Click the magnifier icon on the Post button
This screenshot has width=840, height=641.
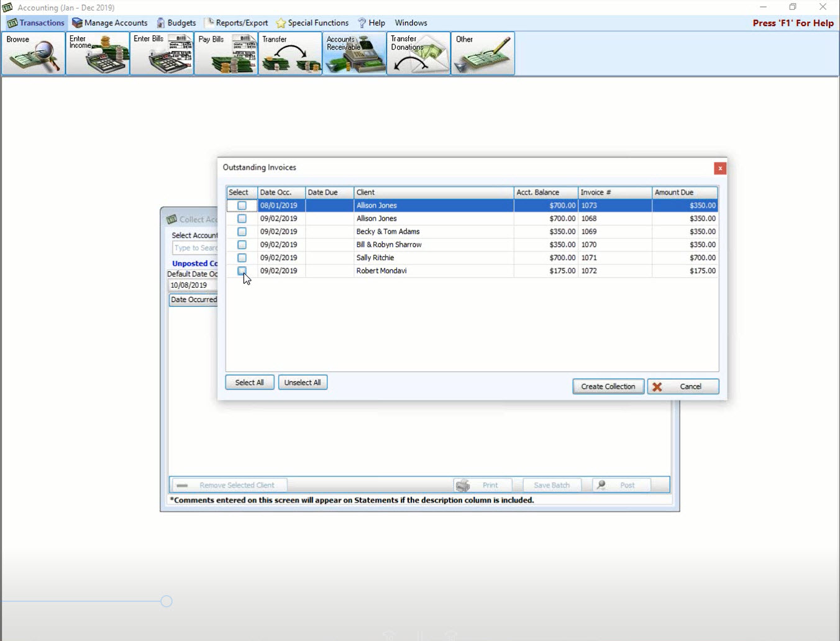(x=601, y=484)
